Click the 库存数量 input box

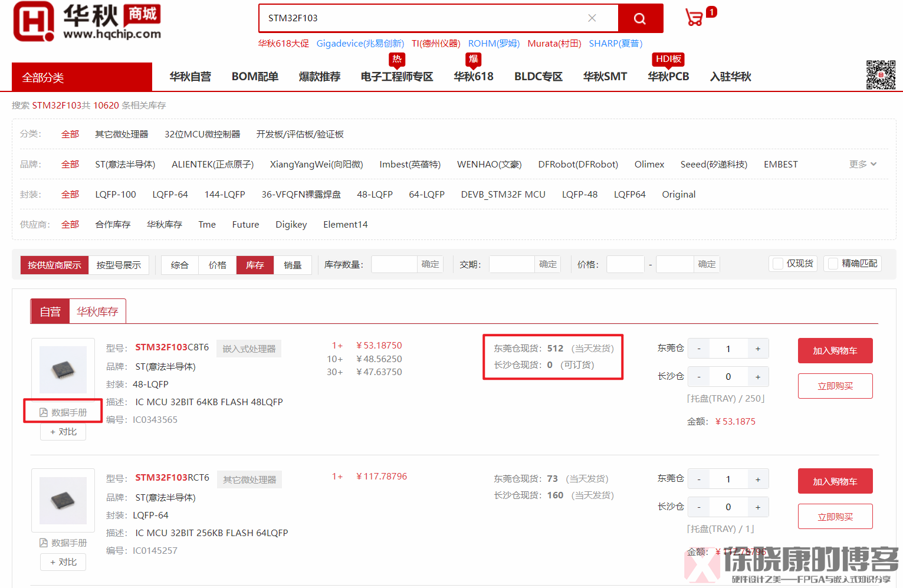(x=395, y=264)
